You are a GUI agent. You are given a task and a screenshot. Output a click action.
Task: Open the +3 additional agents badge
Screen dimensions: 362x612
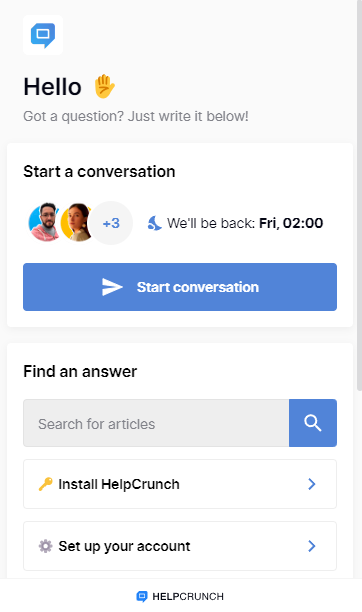point(111,223)
